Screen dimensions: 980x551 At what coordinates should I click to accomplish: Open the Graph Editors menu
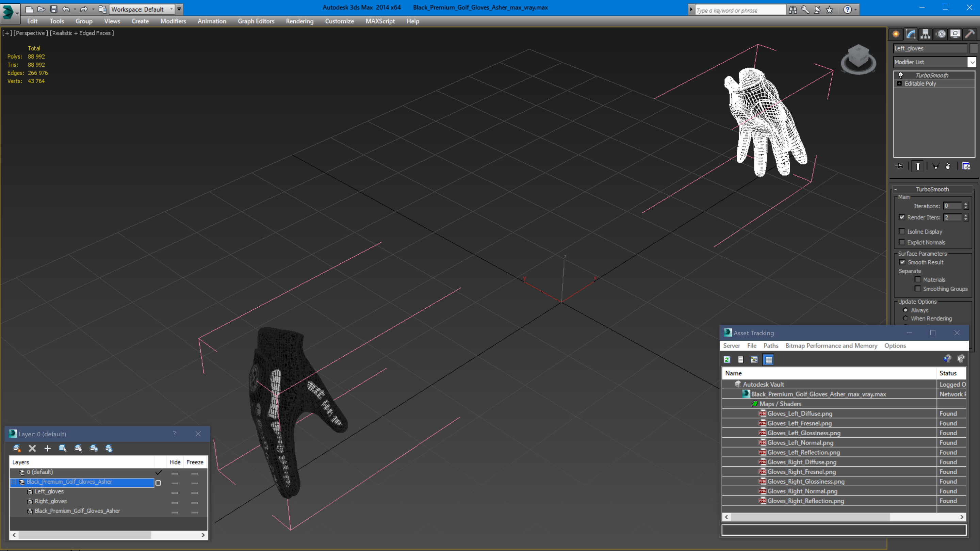[256, 21]
